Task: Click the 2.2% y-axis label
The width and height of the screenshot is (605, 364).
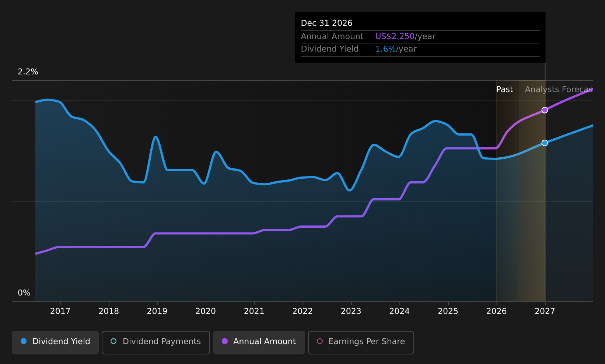Action: pos(28,72)
